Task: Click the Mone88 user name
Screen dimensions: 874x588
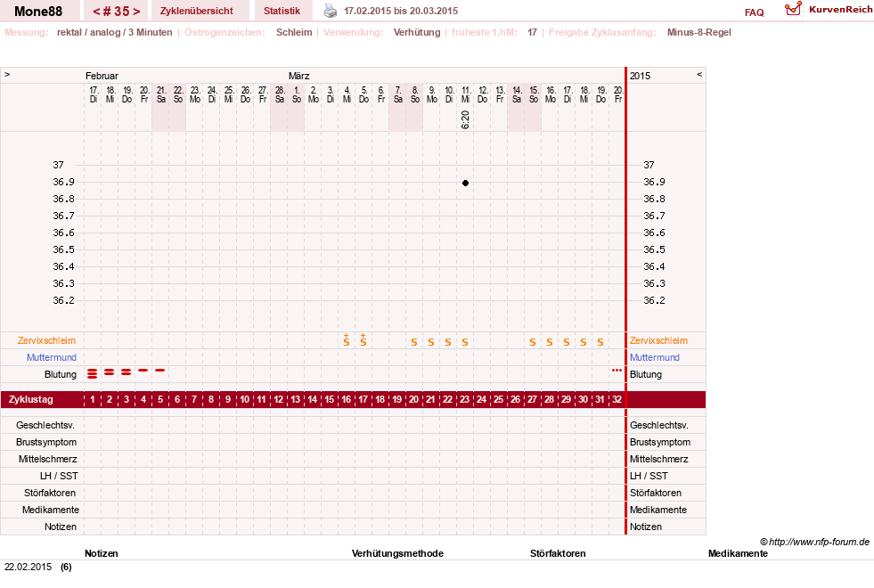Action: tap(38, 12)
